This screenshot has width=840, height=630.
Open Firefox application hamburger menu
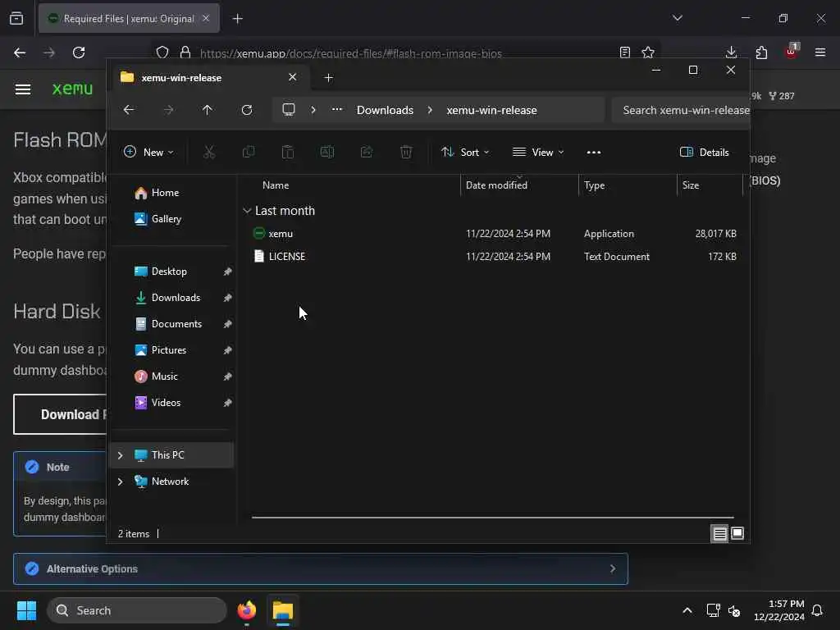click(x=820, y=52)
